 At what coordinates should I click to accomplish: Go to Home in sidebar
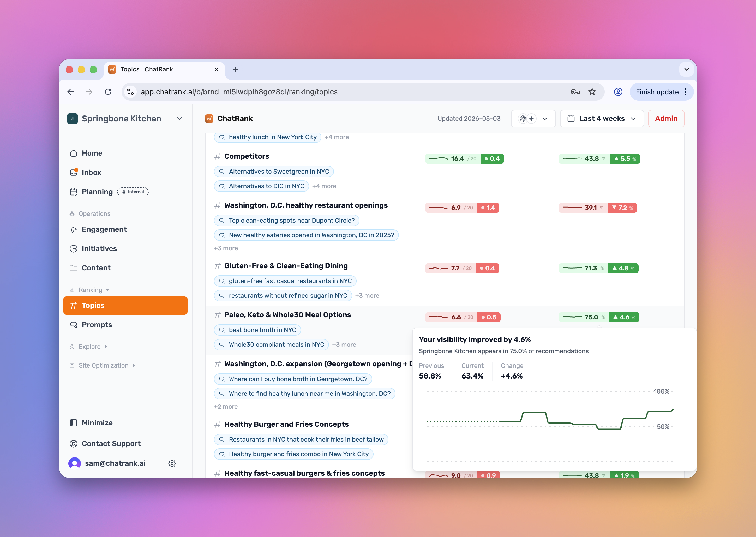(125, 153)
